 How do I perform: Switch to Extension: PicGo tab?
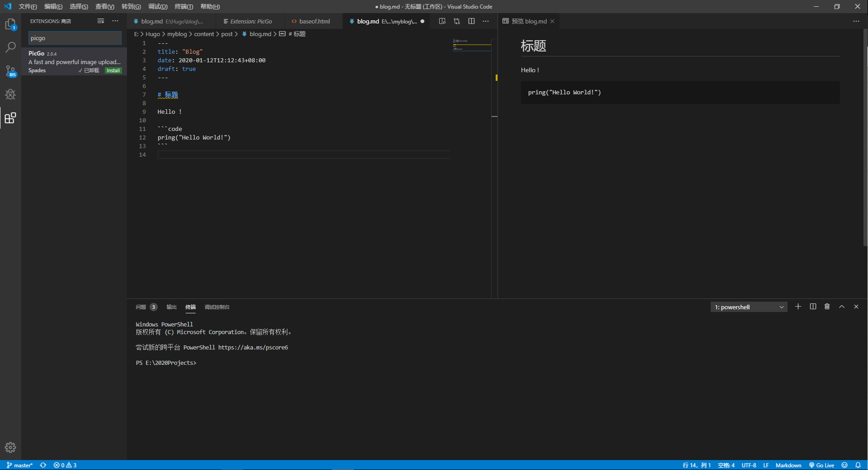click(x=250, y=21)
